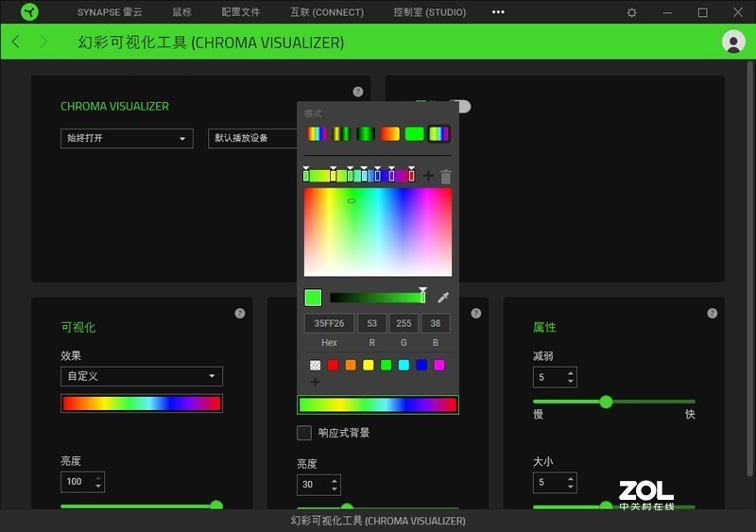756x532 pixels.
Task: Open the user account avatar
Action: click(733, 42)
